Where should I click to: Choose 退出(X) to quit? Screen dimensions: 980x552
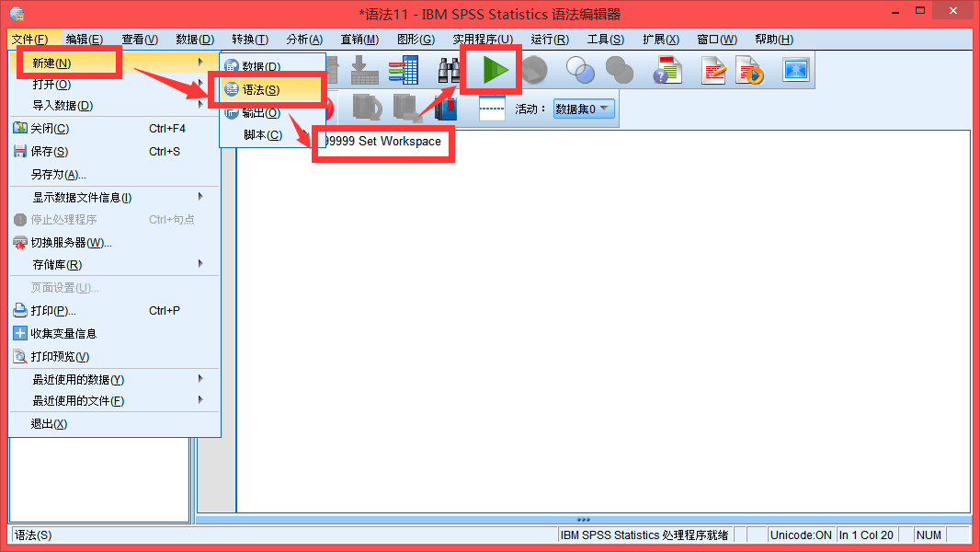(x=114, y=424)
